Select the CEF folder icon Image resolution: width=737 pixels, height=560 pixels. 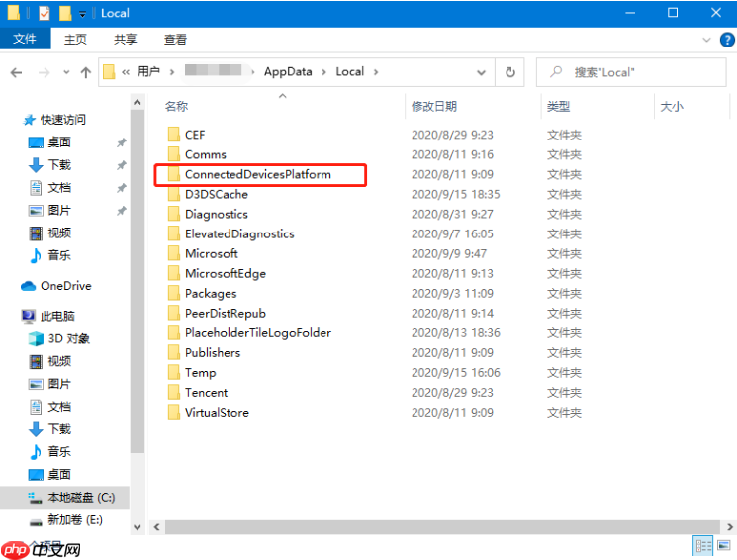coord(174,135)
